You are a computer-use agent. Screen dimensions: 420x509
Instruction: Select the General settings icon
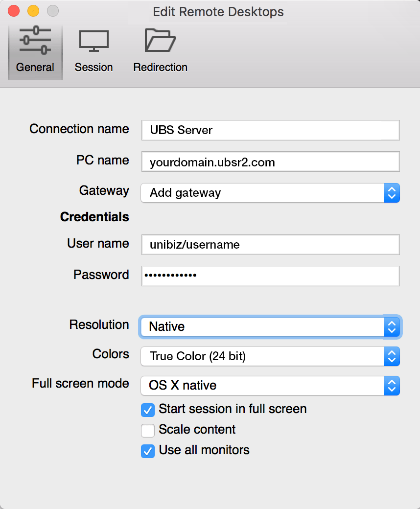(x=35, y=50)
